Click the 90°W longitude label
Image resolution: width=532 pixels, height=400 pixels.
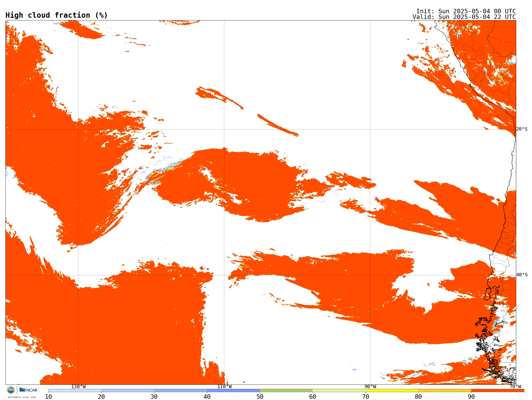point(370,387)
